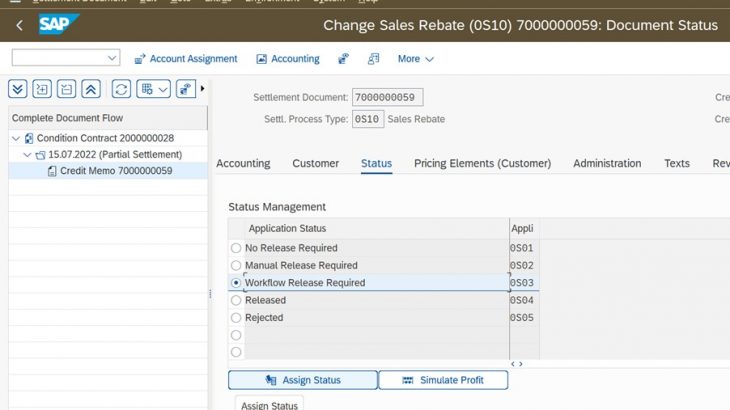Screen dimensions: 730x410
Task: Choose the Rejected status option
Action: pyautogui.click(x=236, y=318)
